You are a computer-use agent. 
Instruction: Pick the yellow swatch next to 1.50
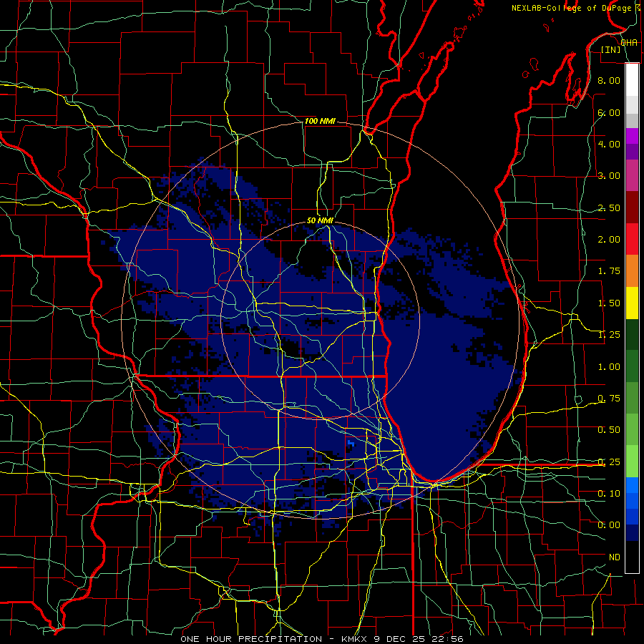coord(632,303)
